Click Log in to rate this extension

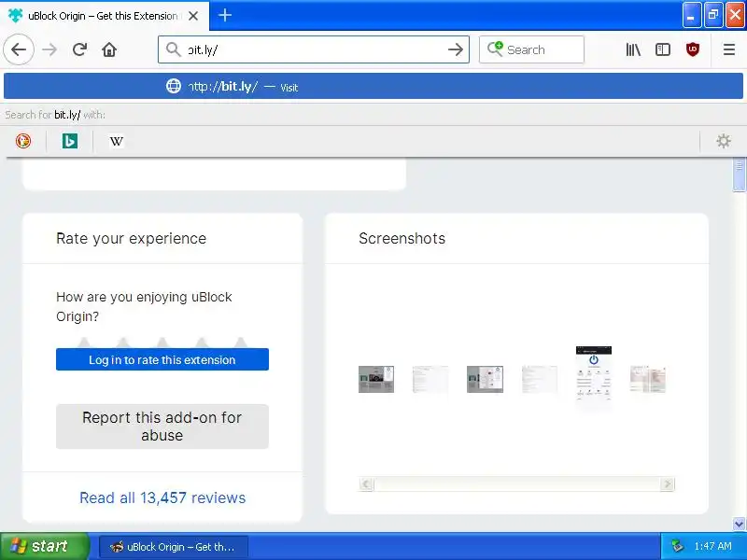(162, 359)
